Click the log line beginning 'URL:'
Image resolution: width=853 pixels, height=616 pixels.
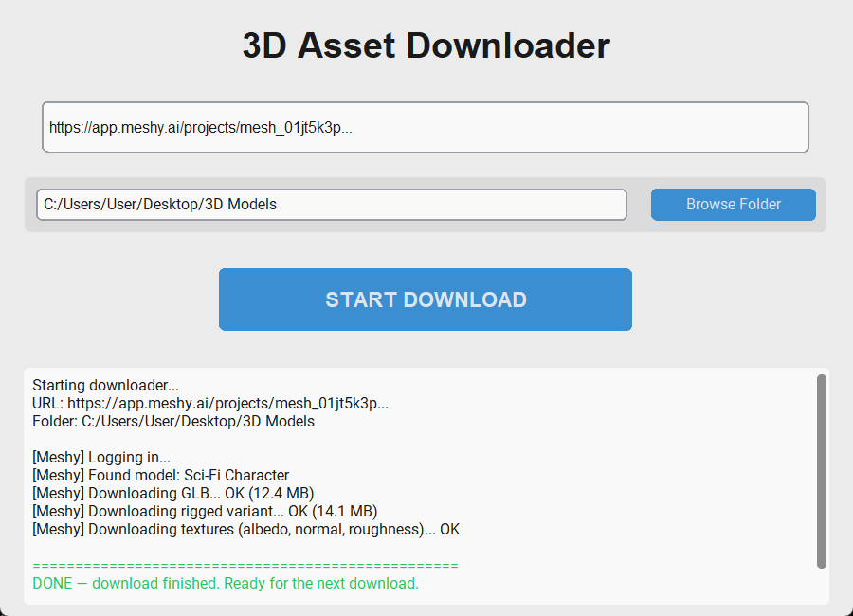point(210,403)
